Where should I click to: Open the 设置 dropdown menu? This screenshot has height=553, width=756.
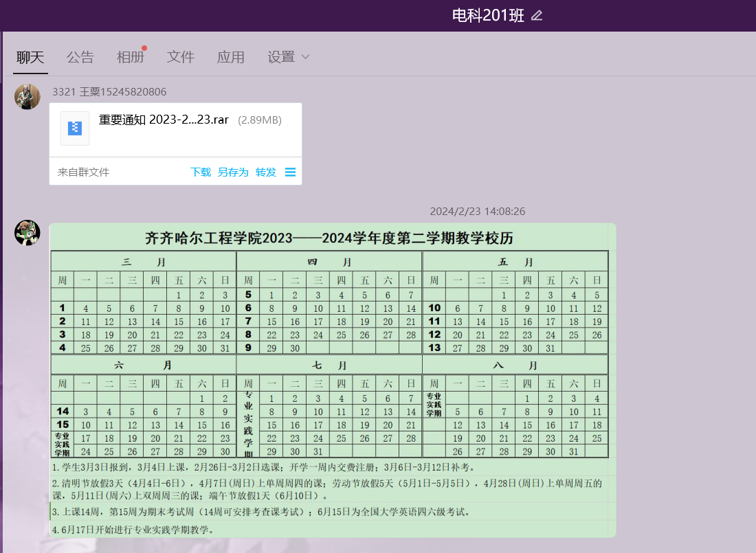click(281, 57)
